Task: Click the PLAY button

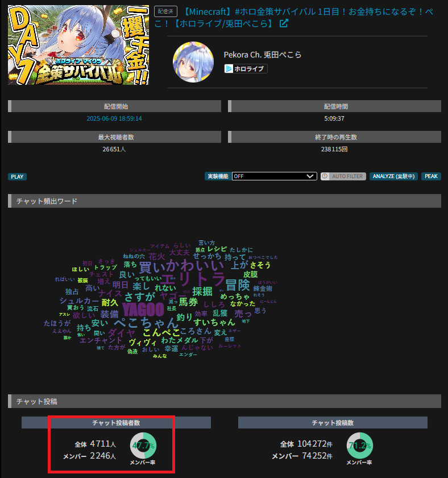Action: (x=17, y=177)
